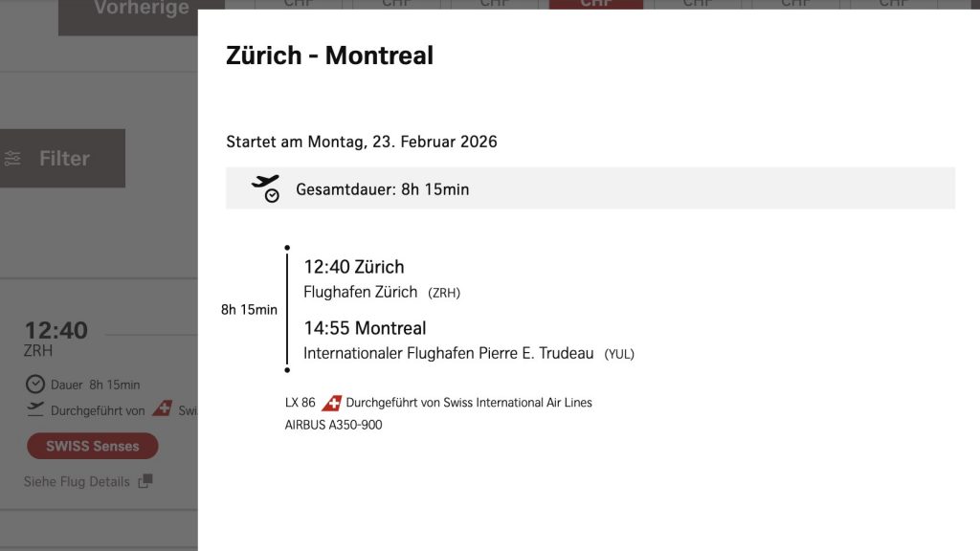Viewport: 980px width, 551px height.
Task: Open the pop-out icon beside Siehe Flug Details
Action: (145, 481)
